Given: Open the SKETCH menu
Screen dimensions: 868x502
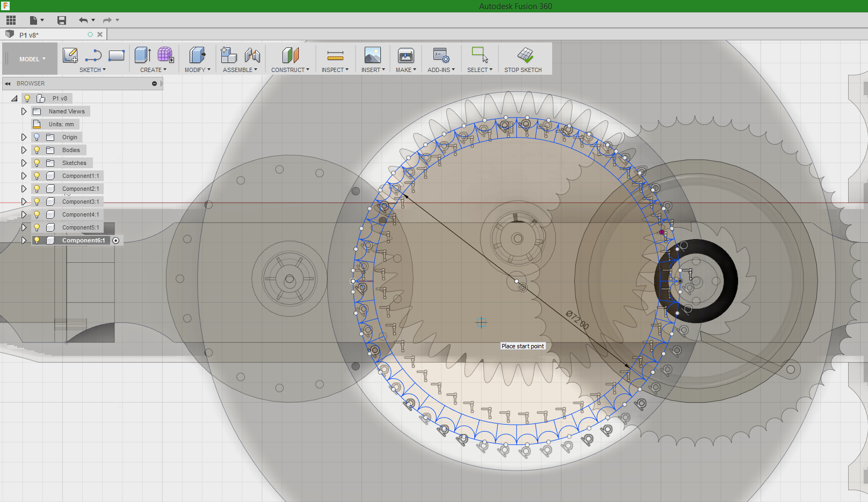Looking at the screenshot, I should click(92, 70).
